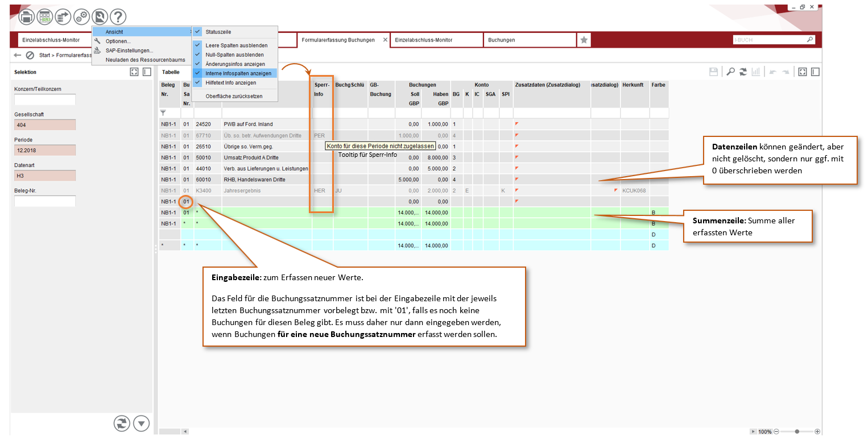Open the Ansicht submenu entry
The height and width of the screenshot is (441, 868).
click(x=142, y=32)
